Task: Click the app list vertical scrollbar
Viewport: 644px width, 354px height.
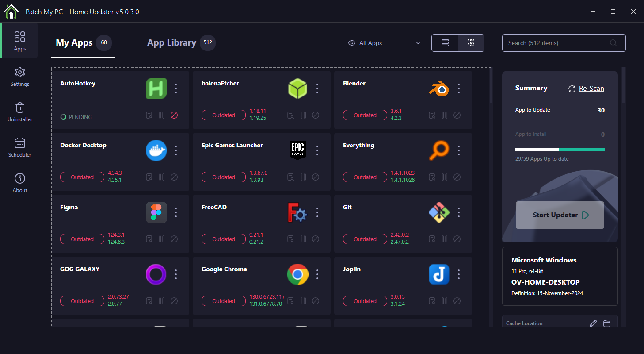Action: coord(491,86)
